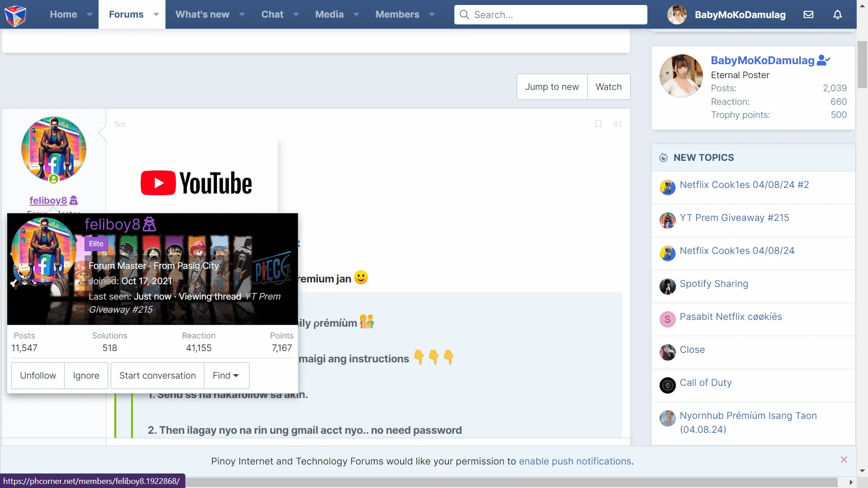Open YT Prem Giveaway thread link in the card
868x488 pixels.
pos(185,303)
